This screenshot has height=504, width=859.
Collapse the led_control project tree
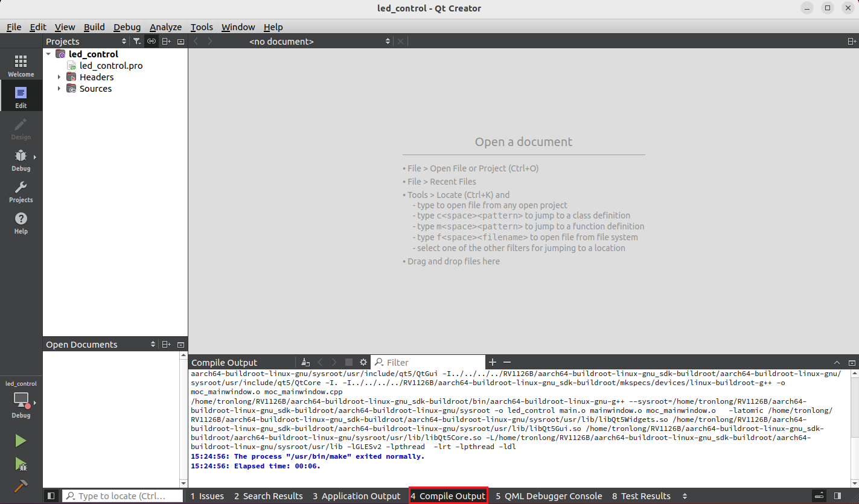coord(48,54)
